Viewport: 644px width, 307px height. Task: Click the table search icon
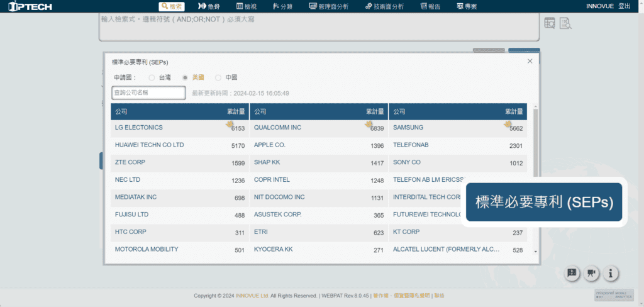point(550,23)
